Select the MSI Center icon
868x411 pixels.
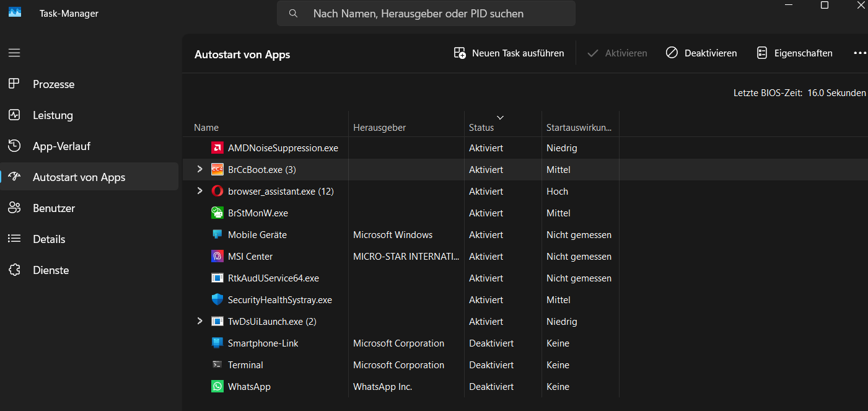tap(217, 257)
